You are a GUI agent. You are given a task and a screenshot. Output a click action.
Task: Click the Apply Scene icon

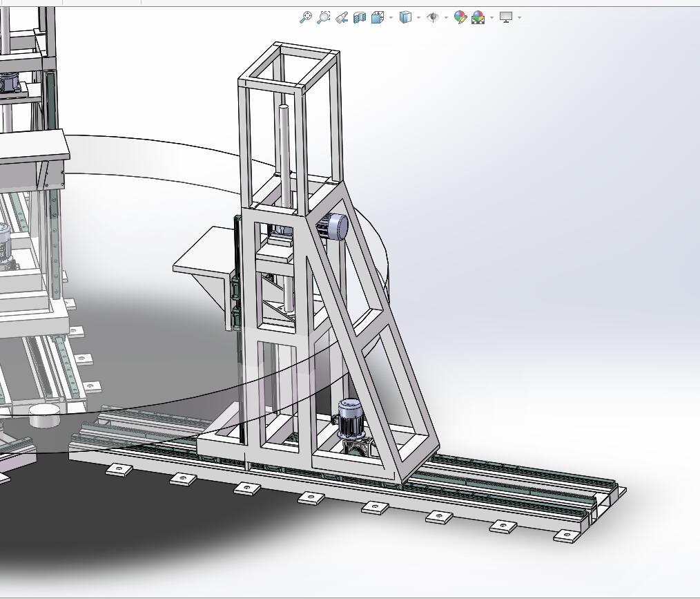(478, 17)
